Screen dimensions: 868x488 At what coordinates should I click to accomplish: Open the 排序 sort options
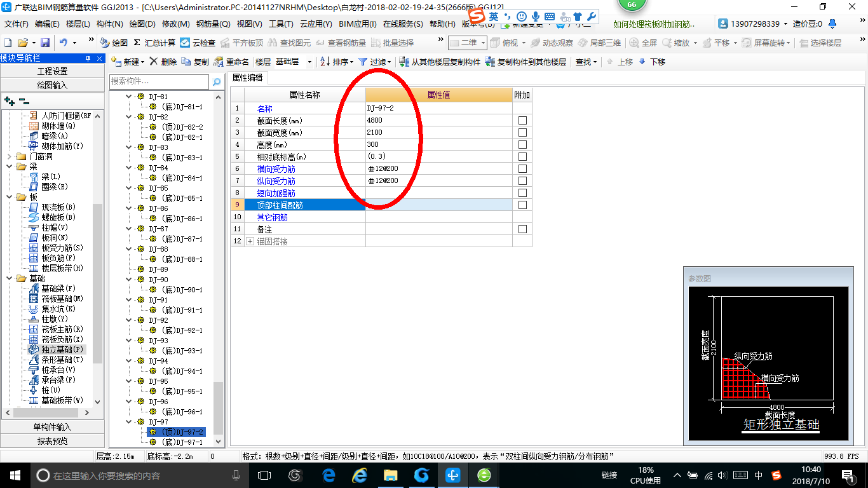(337, 62)
